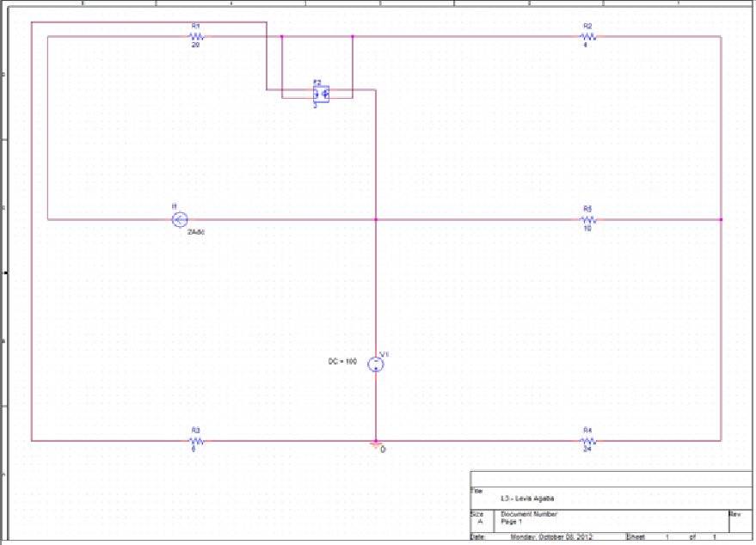Select the resistor R5 symbol

pyautogui.click(x=588, y=219)
